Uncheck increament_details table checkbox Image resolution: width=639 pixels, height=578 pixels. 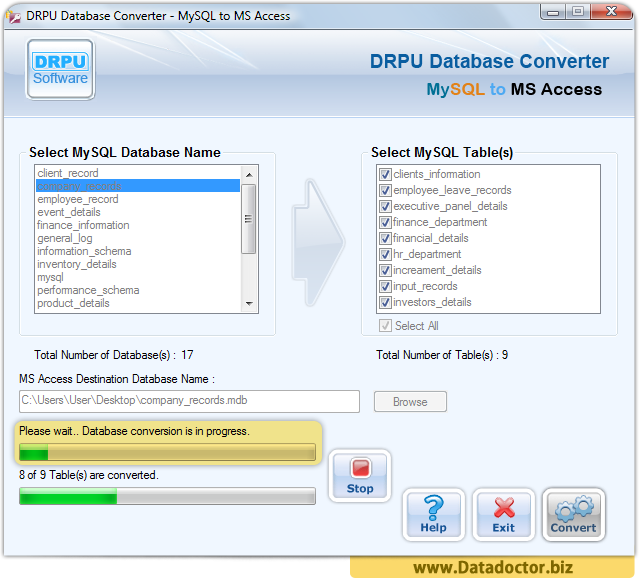point(385,270)
